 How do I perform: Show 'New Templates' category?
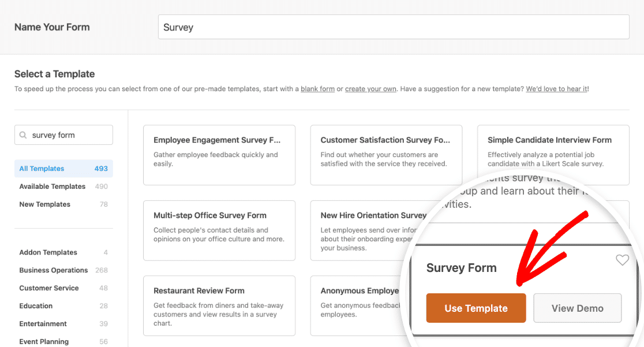click(x=44, y=204)
